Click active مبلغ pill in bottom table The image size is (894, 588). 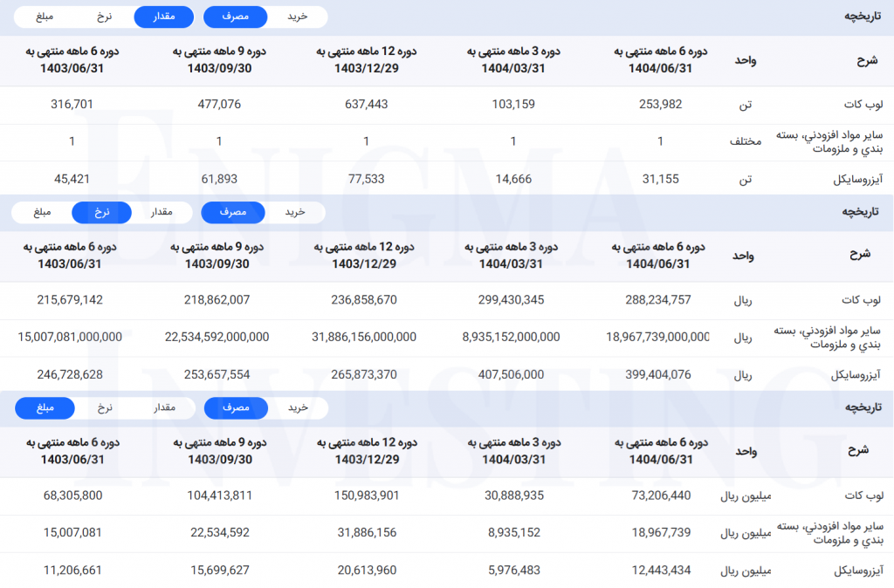[x=44, y=408]
